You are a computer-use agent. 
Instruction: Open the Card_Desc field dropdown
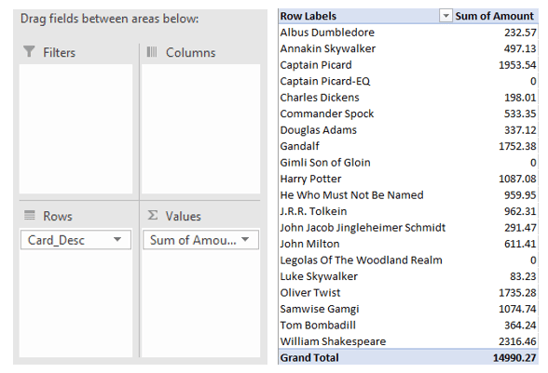(117, 239)
